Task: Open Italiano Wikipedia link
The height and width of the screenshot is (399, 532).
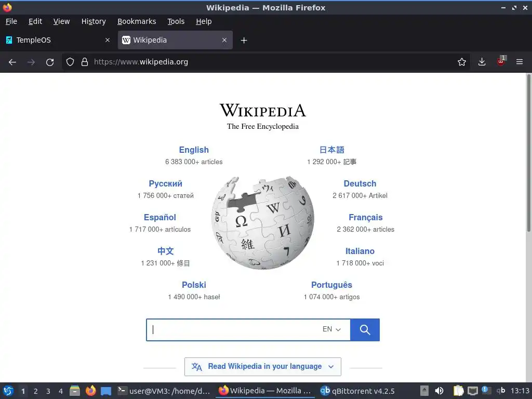Action: click(x=360, y=251)
